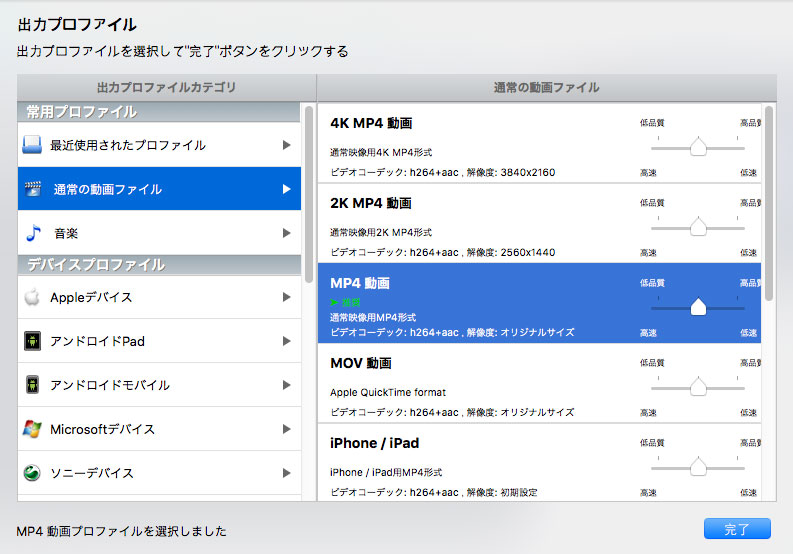This screenshot has width=793, height=554.
Task: Click the 2560x1440 resolution text
Action: 527,252
